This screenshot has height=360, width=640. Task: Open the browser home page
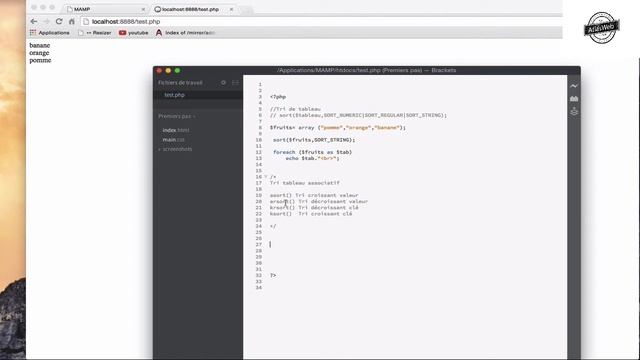pyautogui.click(x=72, y=21)
